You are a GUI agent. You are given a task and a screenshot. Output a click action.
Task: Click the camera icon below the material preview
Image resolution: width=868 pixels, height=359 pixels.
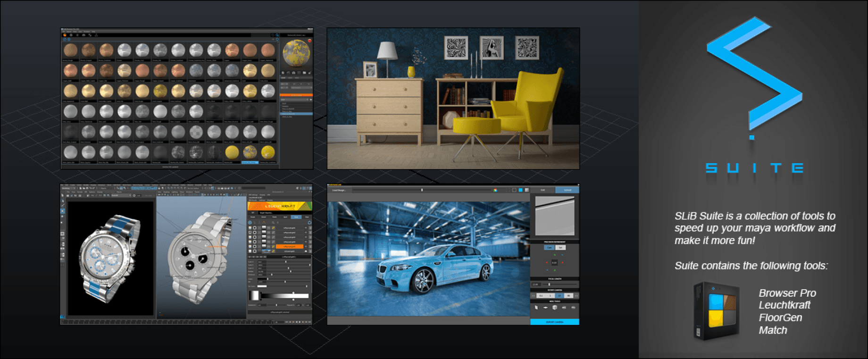pyautogui.click(x=293, y=73)
